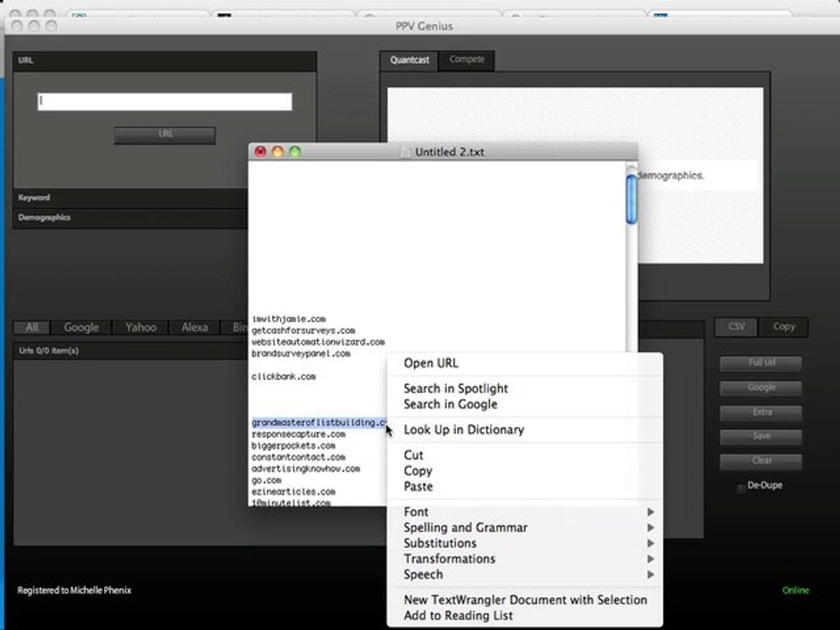Toggle the De-Dupe checkbox
The height and width of the screenshot is (630, 840).
point(741,487)
